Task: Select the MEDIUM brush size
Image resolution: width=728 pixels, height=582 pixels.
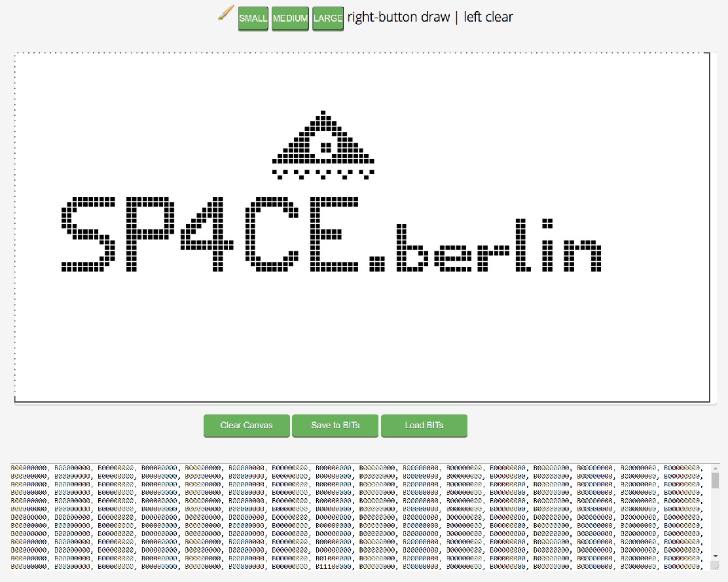Action: [290, 18]
